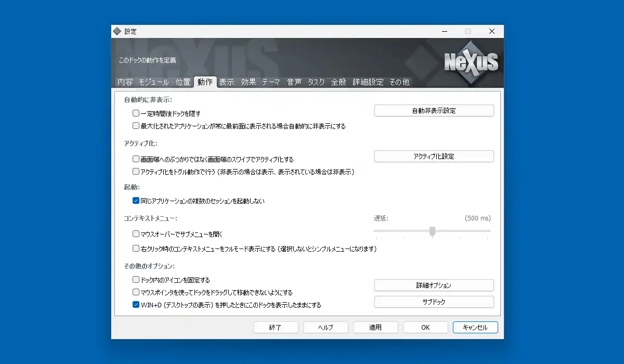Click the 適用 button
Viewport: 624px width, 364px height.
tap(375, 328)
